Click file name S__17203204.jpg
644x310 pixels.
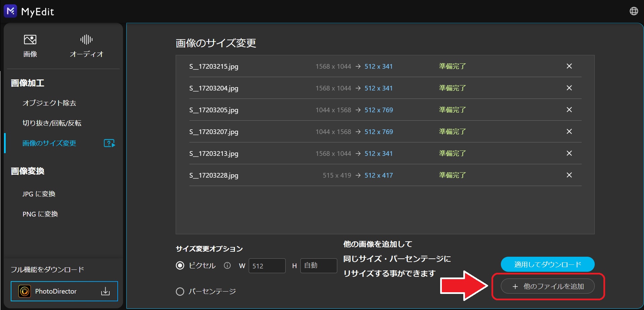214,88
